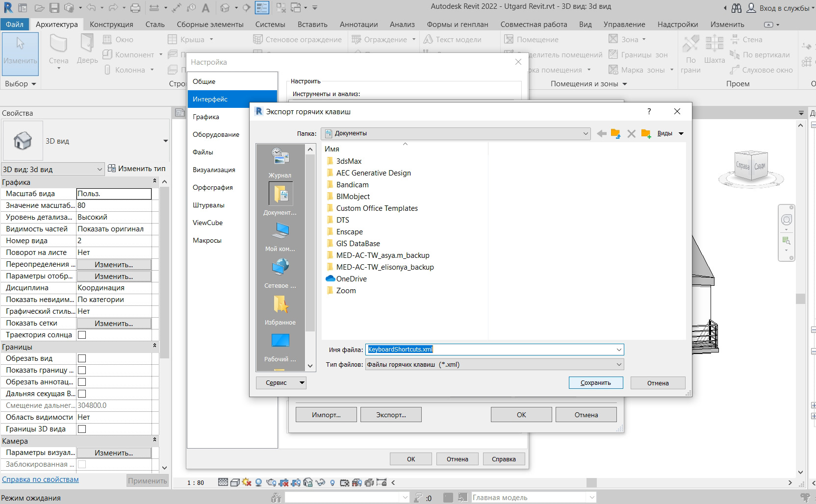This screenshot has height=504, width=816.
Task: Open the Имя файла dropdown arrow
Action: pos(619,350)
